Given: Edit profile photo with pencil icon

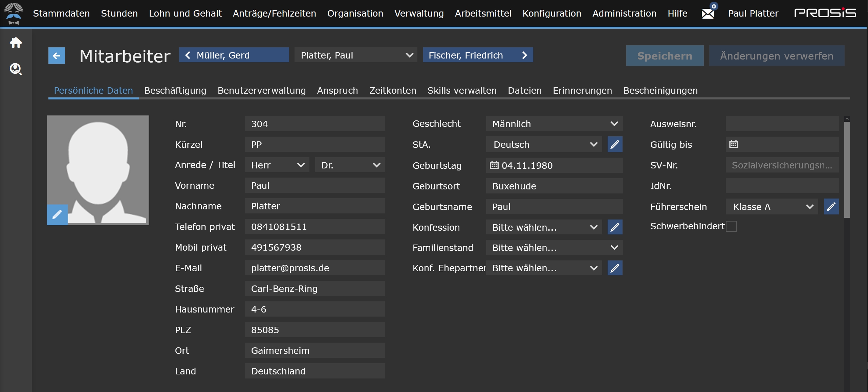Looking at the screenshot, I should pyautogui.click(x=57, y=214).
